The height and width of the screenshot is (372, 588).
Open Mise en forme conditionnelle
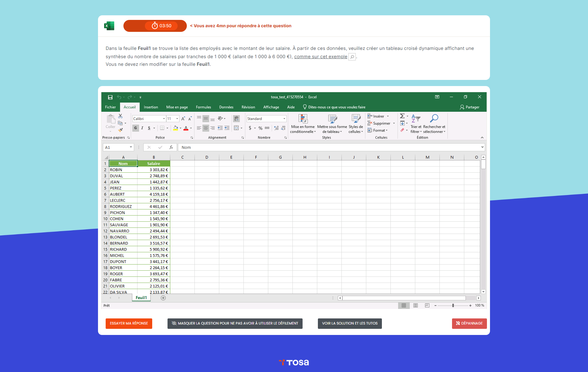[x=303, y=124]
